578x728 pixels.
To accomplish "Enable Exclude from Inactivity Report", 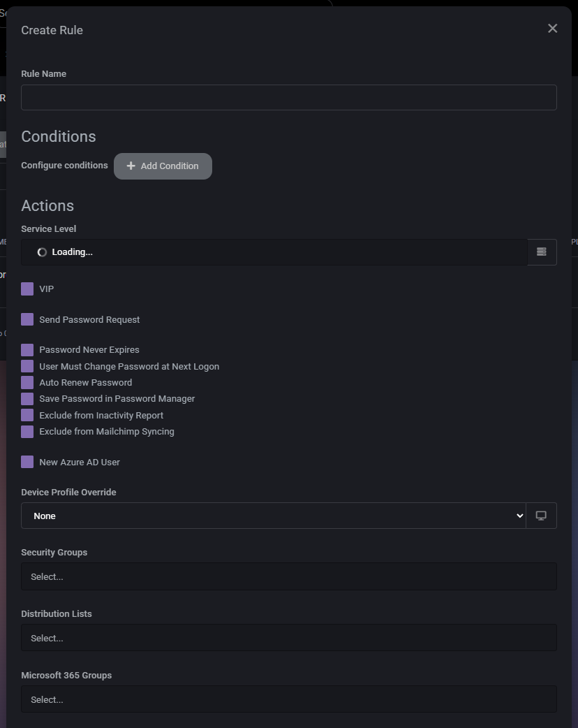I will 27,415.
